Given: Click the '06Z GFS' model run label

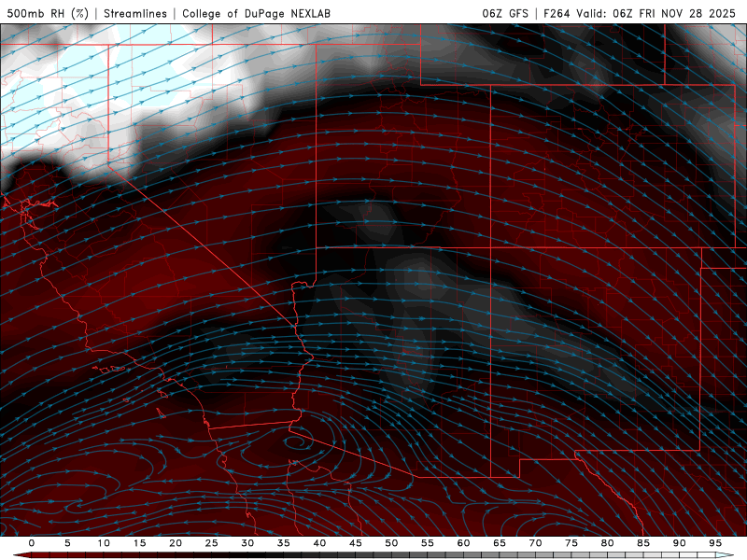Looking at the screenshot, I should 505,13.
